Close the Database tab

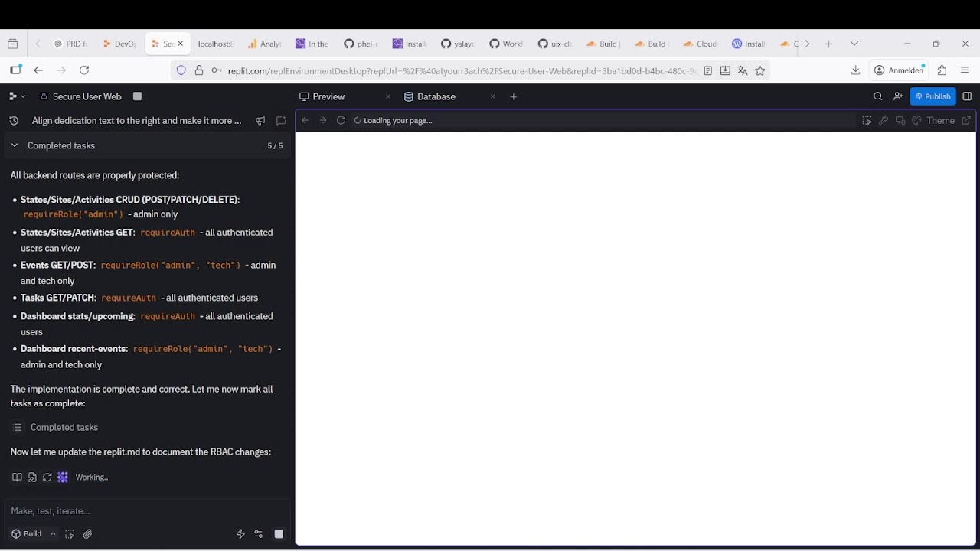(x=492, y=96)
